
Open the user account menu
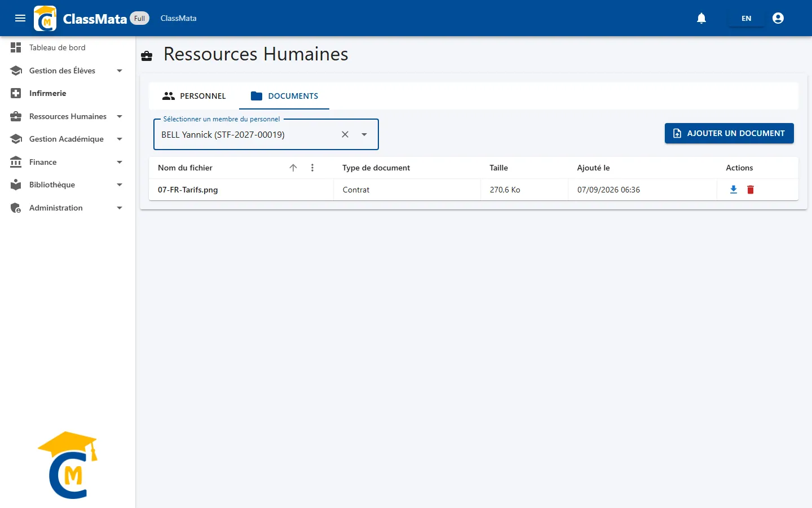pos(778,18)
